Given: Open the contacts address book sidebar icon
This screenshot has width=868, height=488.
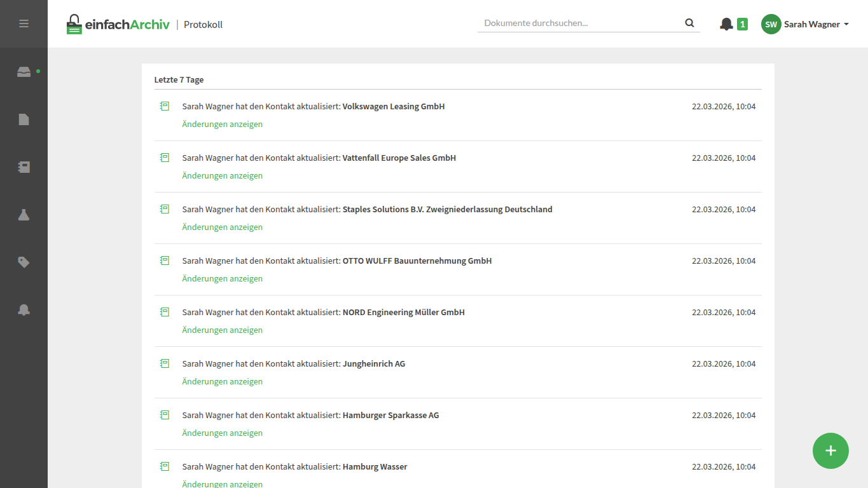Looking at the screenshot, I should tap(24, 167).
